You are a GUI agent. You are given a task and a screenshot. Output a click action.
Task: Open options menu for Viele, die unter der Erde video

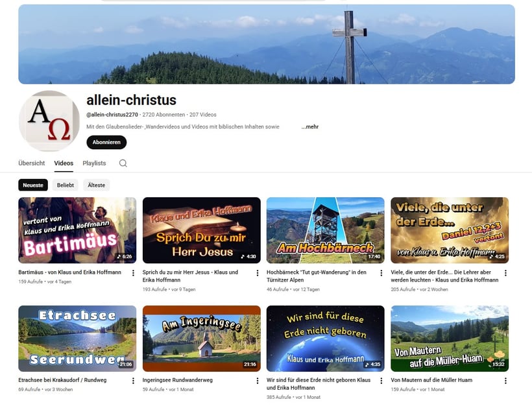[505, 272]
